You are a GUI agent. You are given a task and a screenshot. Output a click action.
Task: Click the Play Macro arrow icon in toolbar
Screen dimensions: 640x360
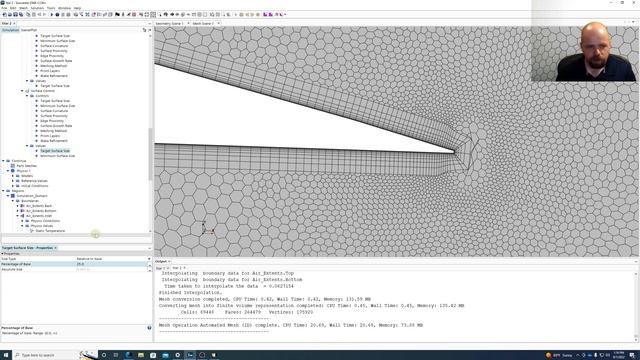(x=52, y=14)
